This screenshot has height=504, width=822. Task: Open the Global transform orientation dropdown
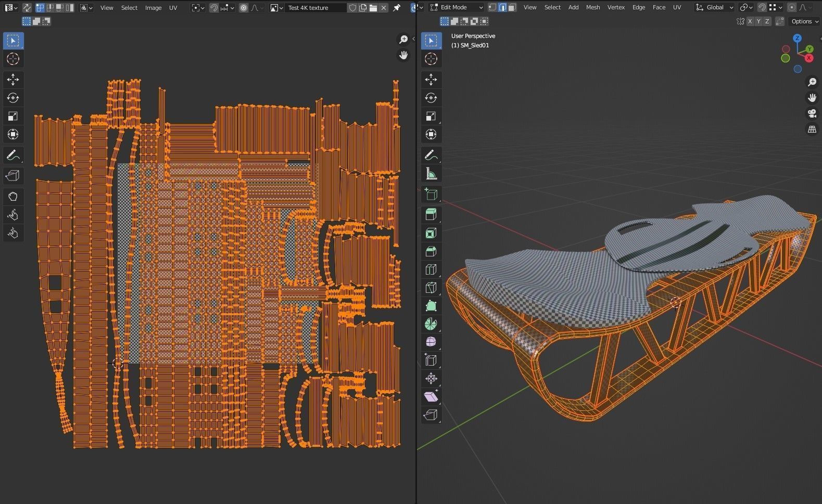click(714, 7)
